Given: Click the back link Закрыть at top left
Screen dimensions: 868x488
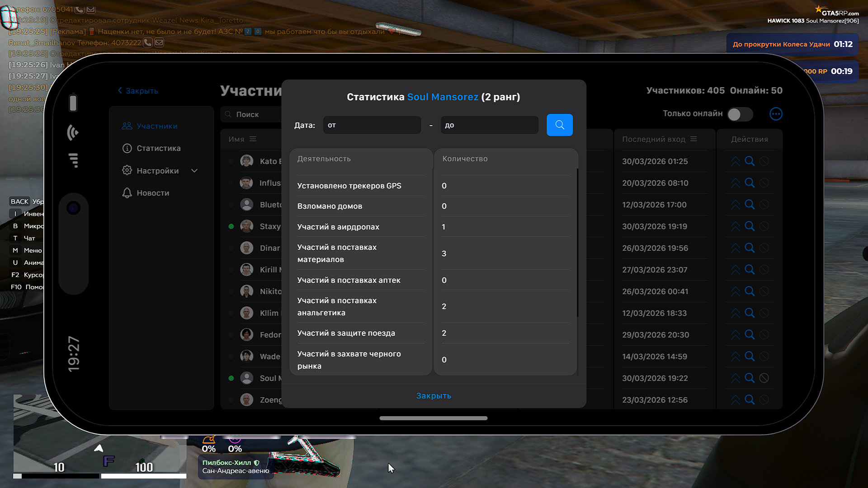Looking at the screenshot, I should (138, 91).
